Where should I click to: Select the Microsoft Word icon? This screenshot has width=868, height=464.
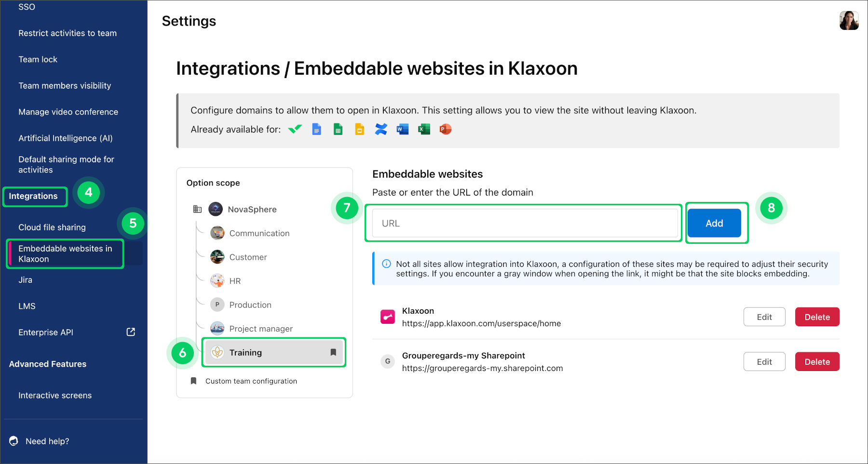tap(402, 129)
